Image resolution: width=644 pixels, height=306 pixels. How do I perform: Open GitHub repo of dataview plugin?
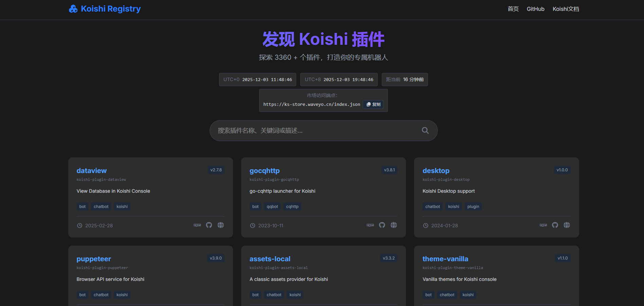[x=209, y=225]
